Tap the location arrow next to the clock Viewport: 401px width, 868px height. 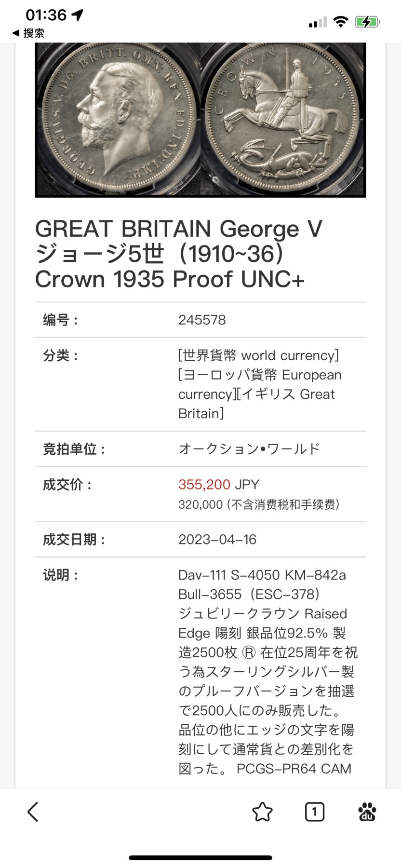coord(77,15)
